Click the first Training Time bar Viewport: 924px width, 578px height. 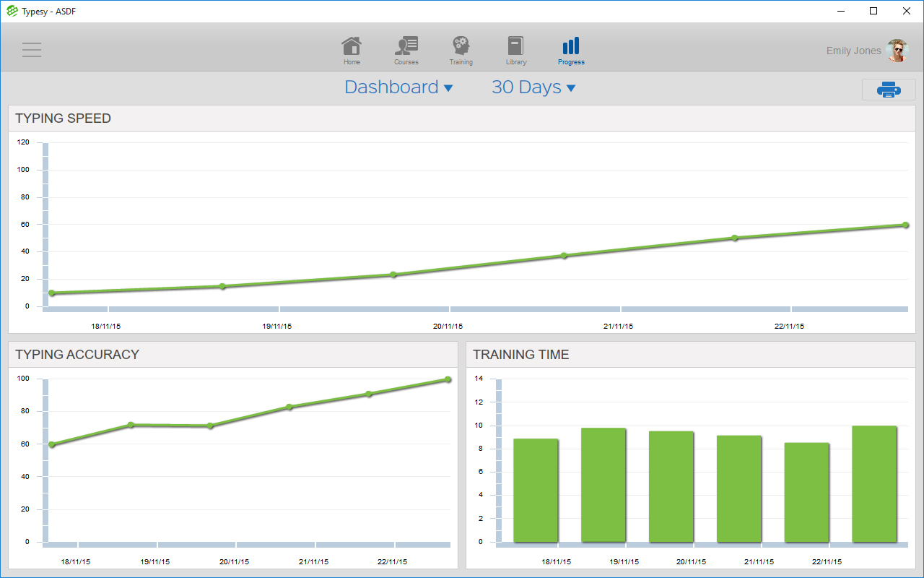536,490
